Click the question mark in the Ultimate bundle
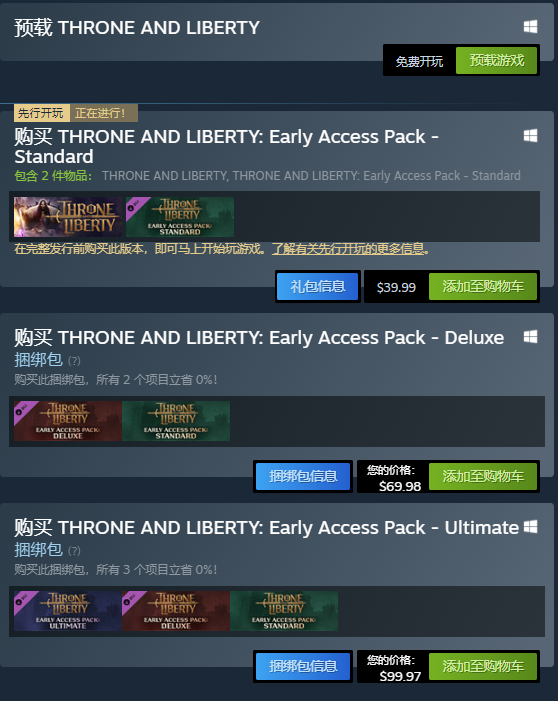558x701 pixels. (x=74, y=551)
